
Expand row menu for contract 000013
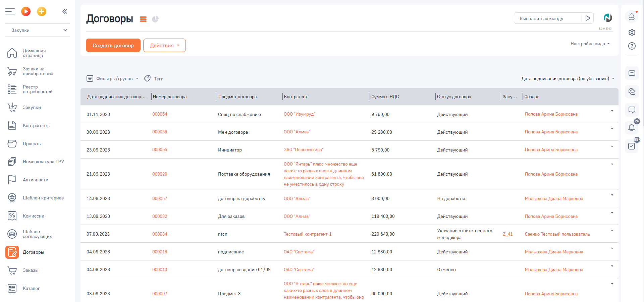coord(612,266)
